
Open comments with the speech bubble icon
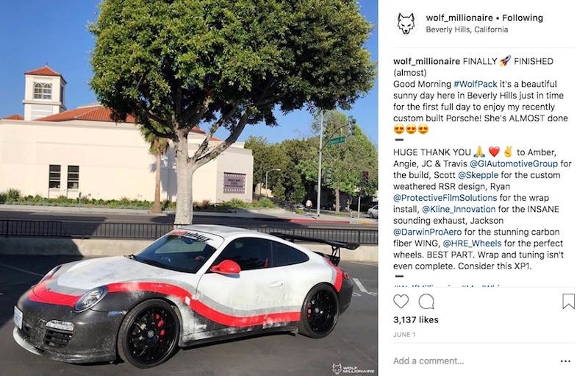426,302
